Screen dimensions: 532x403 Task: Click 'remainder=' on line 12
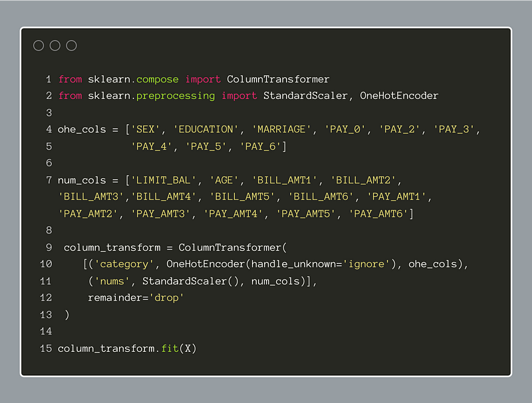click(x=118, y=298)
